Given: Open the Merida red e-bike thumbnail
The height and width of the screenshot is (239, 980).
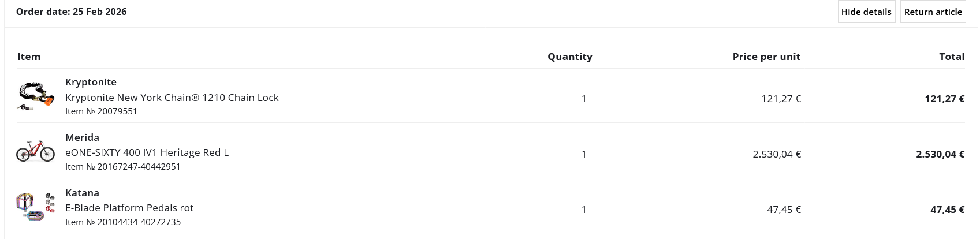Looking at the screenshot, I should pos(36,151).
